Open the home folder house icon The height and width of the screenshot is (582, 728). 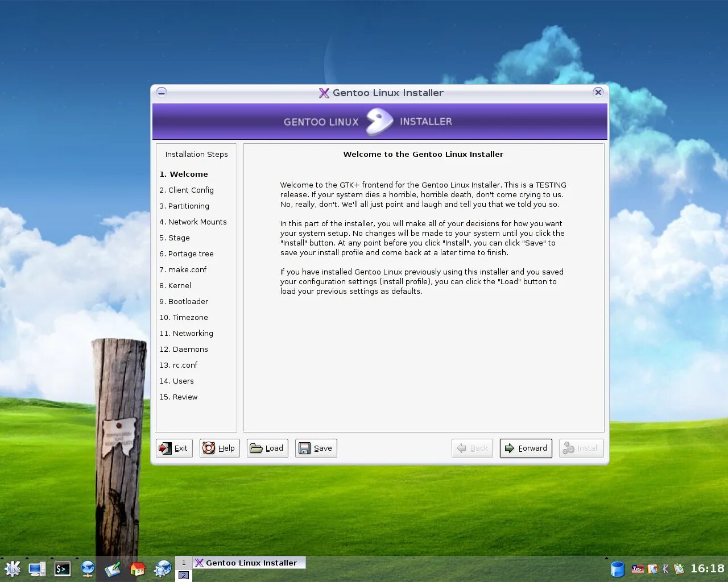point(138,569)
